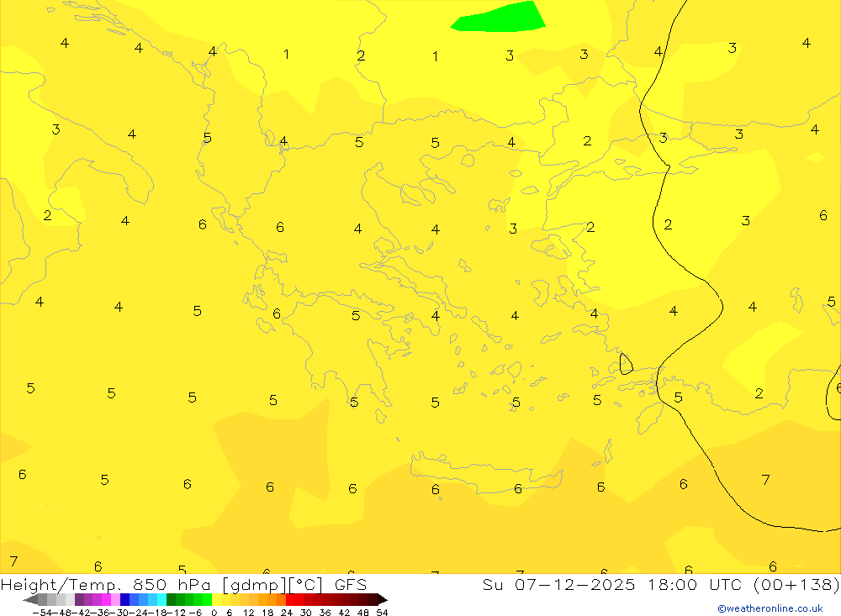Click the '-6' legend scale label
This screenshot has width=841, height=616.
point(196,613)
